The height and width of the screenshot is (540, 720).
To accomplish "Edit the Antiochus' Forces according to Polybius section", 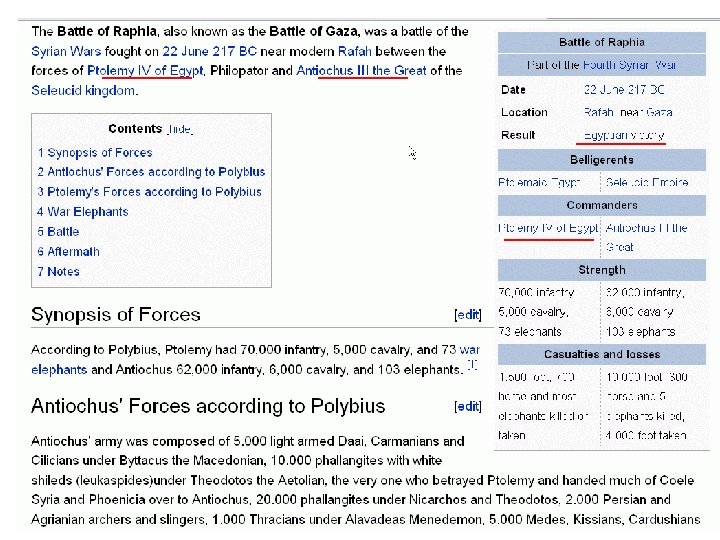I will pos(468,407).
